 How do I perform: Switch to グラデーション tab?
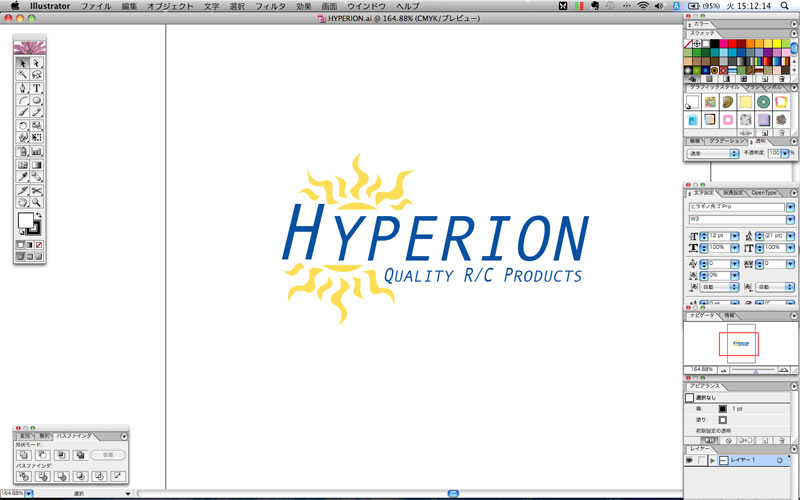tap(726, 141)
